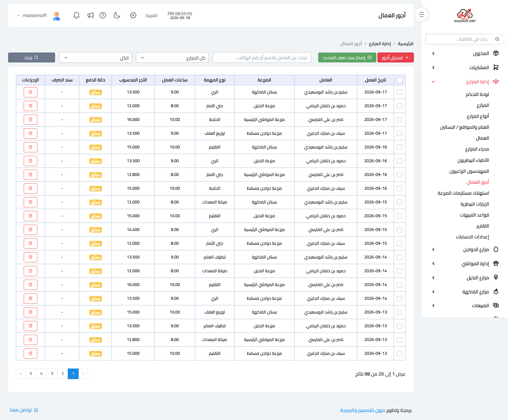Click the green إصدار سند صرف للمحدد button
The height and width of the screenshot is (420, 508).
click(x=347, y=58)
